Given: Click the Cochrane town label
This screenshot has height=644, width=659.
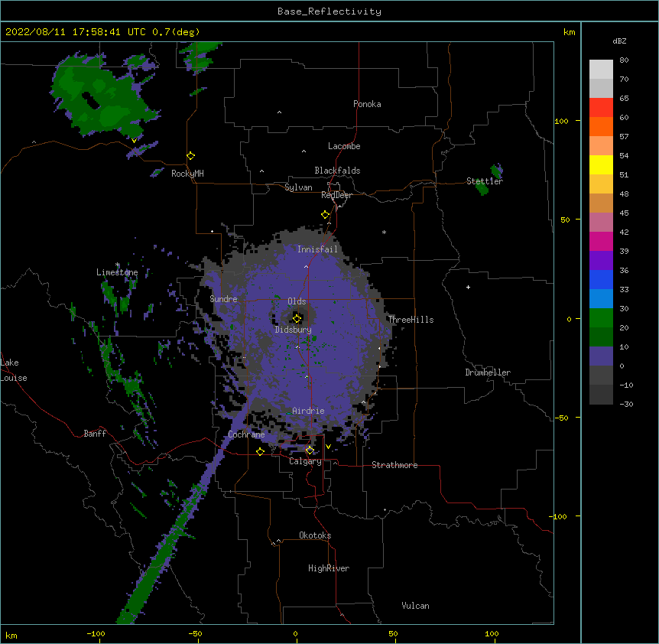Looking at the screenshot, I should click(246, 434).
